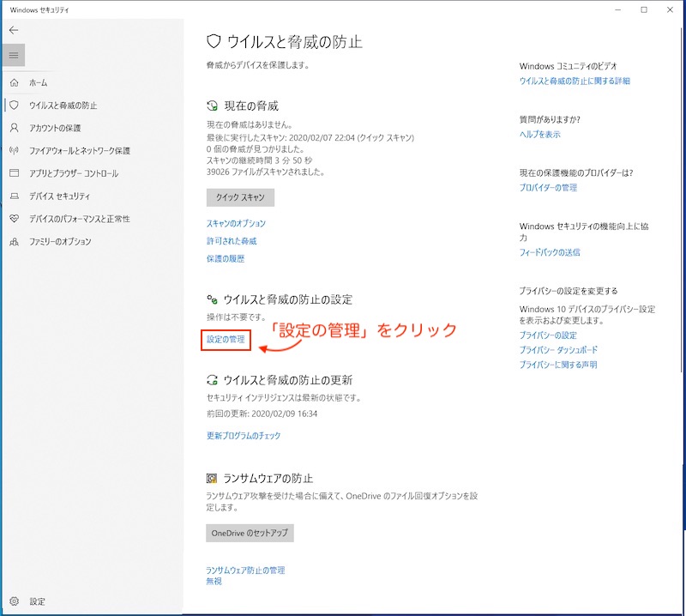The width and height of the screenshot is (686, 616).
Task: Click 前回の更新: 2020/02/09 16:34 text
Action: tap(262, 414)
